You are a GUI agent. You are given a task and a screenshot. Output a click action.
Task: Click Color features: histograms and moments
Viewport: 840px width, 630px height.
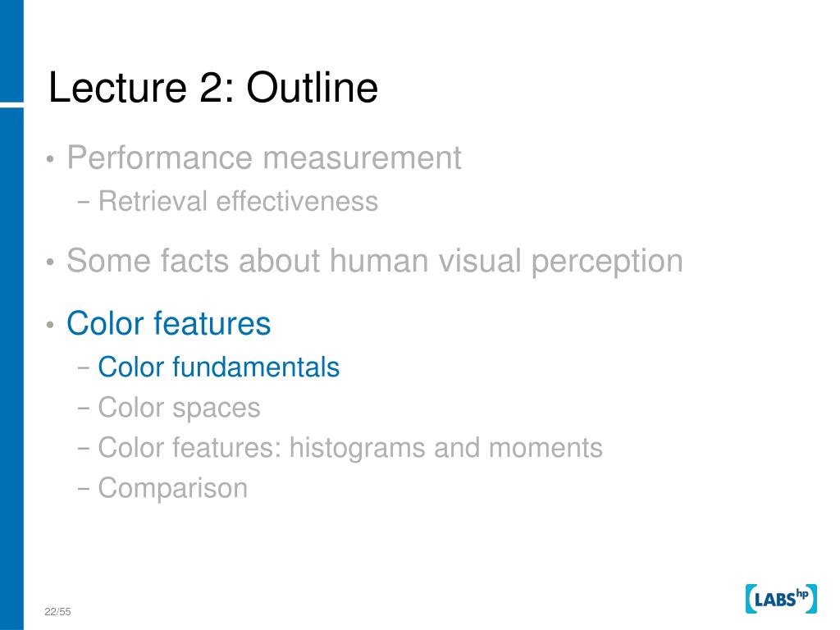(350, 449)
